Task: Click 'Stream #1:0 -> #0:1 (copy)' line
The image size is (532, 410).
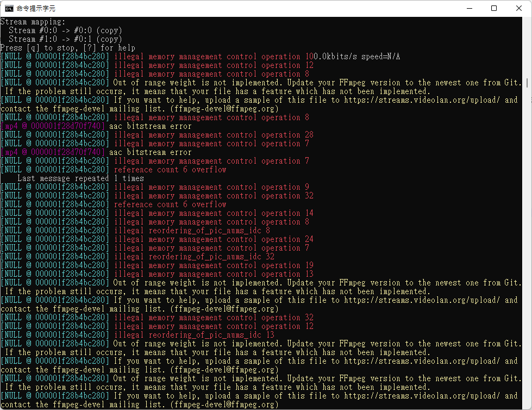Action: point(65,39)
